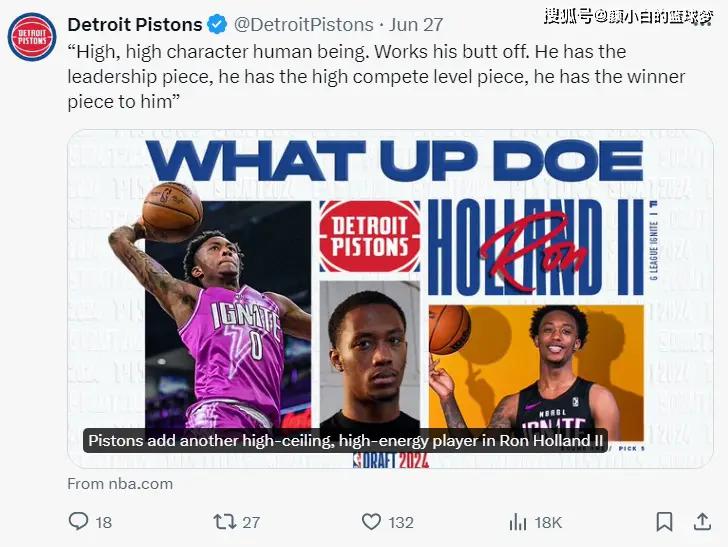Bookmark this Pistons tweet

(x=664, y=521)
